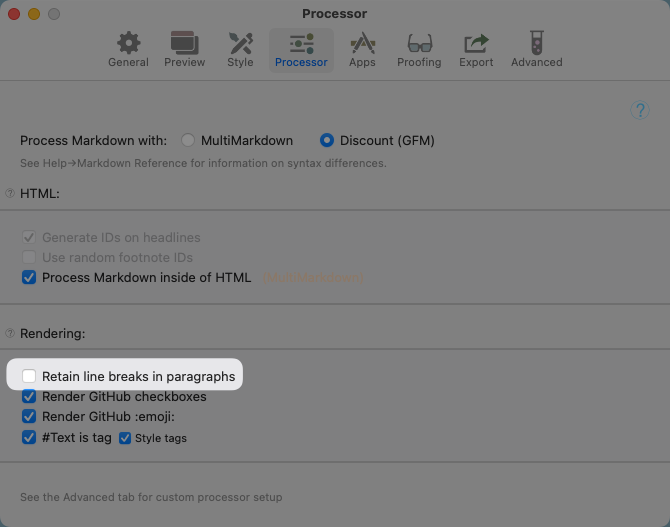Select the MultiMarkdown processor option
The width and height of the screenshot is (670, 527).
point(188,141)
